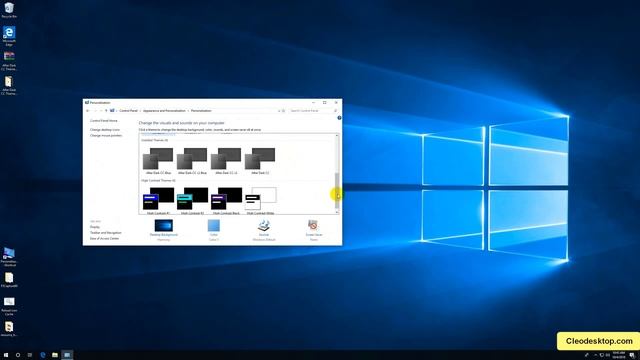
Task: Open the Taskbar and Navigation link
Action: click(106, 233)
